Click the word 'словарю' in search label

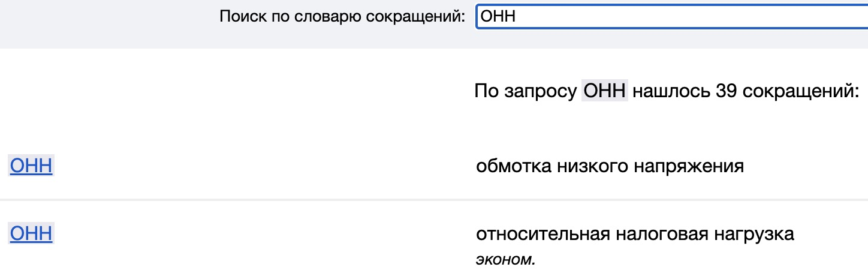pos(322,16)
